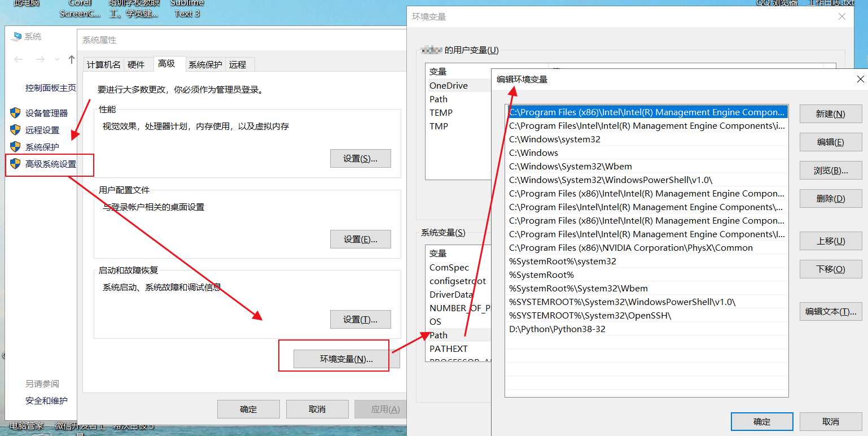
Task: Click the empty row below Python38-32 entry
Action: (646, 342)
